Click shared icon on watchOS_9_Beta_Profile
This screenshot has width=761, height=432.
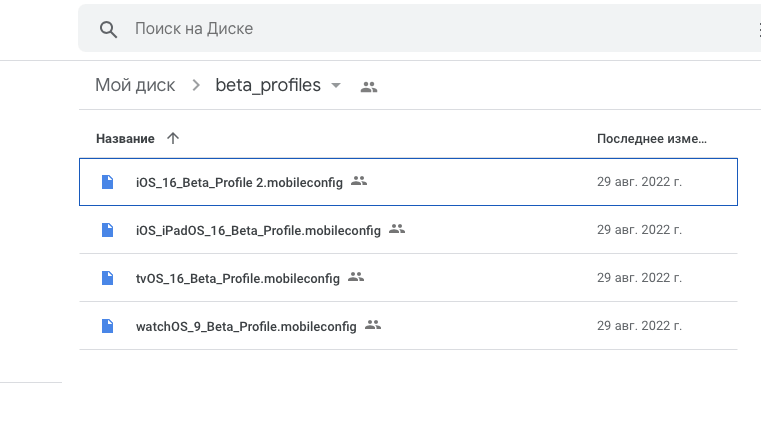pos(373,325)
